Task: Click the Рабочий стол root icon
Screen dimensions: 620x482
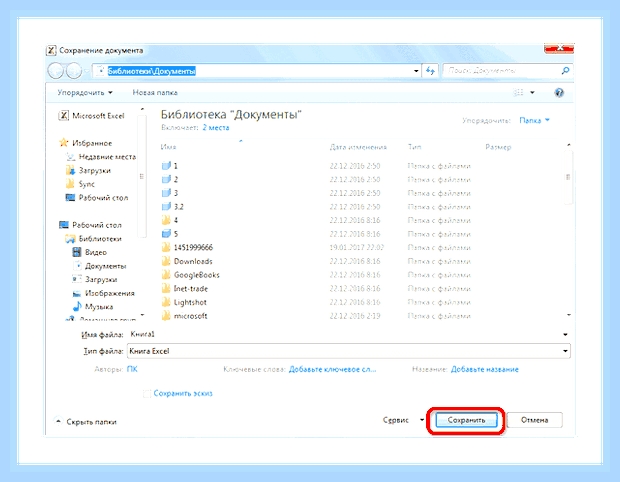Action: 64,225
